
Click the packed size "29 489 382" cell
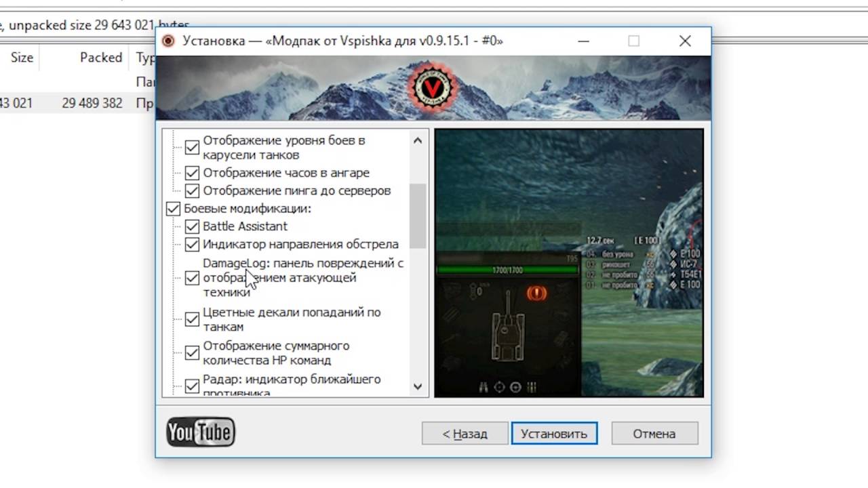(92, 104)
